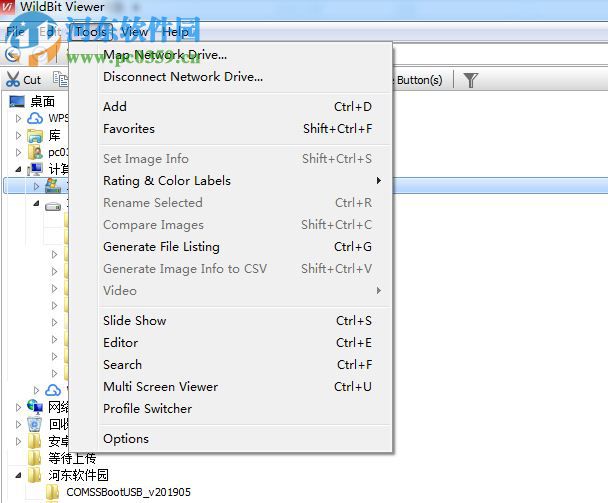Open the Help menu

click(175, 32)
